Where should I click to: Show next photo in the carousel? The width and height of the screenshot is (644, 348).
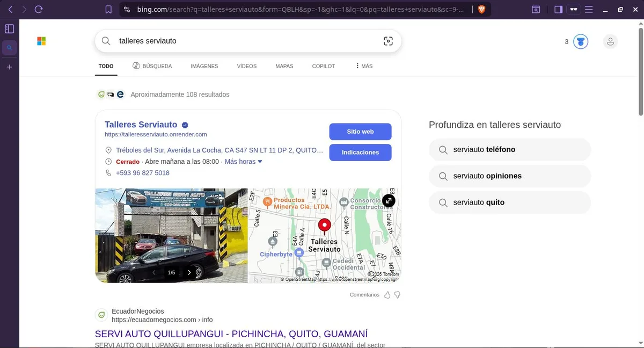(189, 273)
